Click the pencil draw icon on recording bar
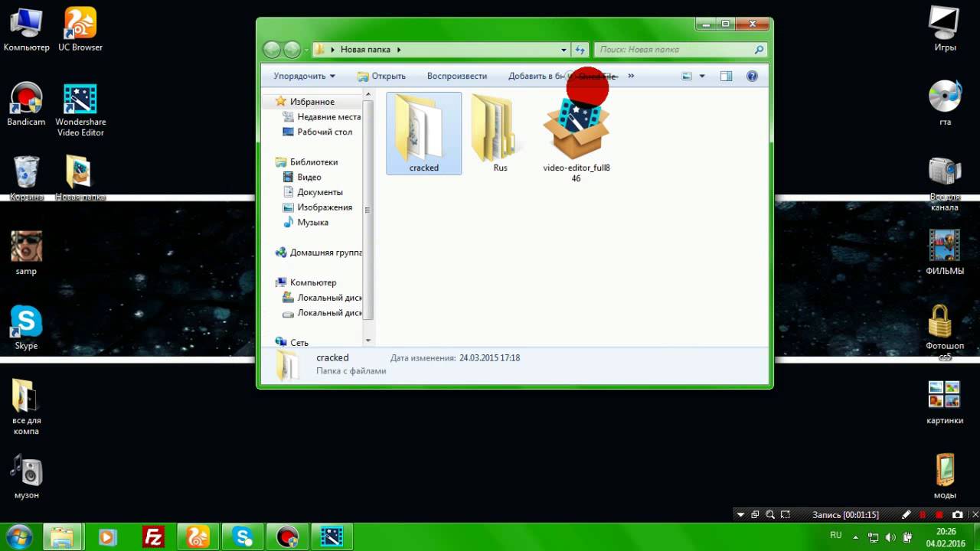Image resolution: width=980 pixels, height=551 pixels. click(906, 515)
